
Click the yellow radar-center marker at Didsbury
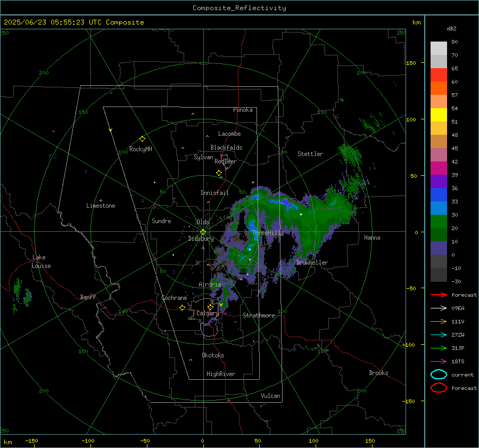[x=203, y=232]
